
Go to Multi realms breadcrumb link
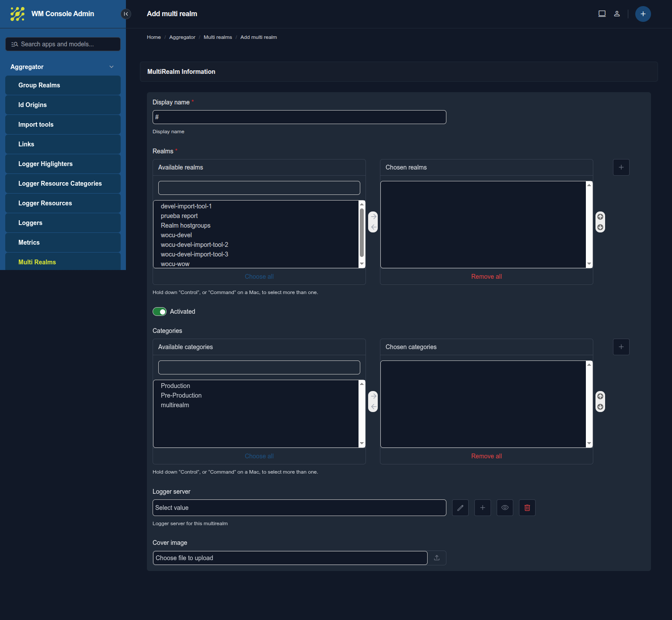[x=218, y=37]
